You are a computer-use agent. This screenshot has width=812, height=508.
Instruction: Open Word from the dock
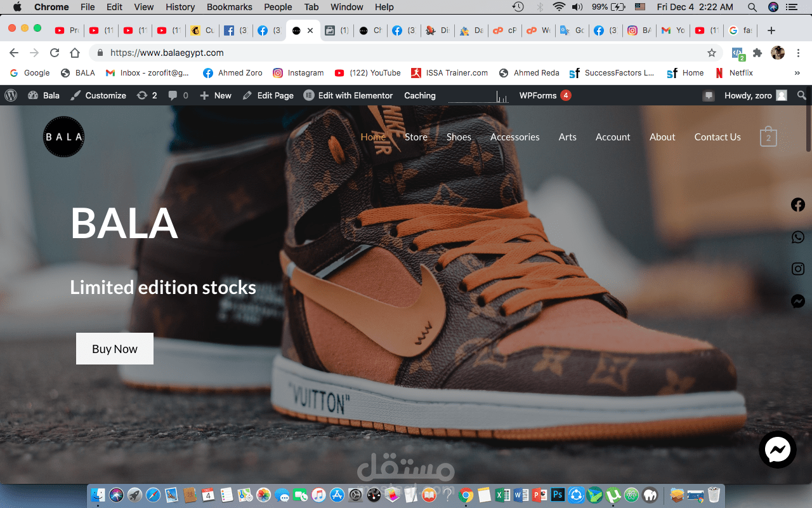pos(521,495)
